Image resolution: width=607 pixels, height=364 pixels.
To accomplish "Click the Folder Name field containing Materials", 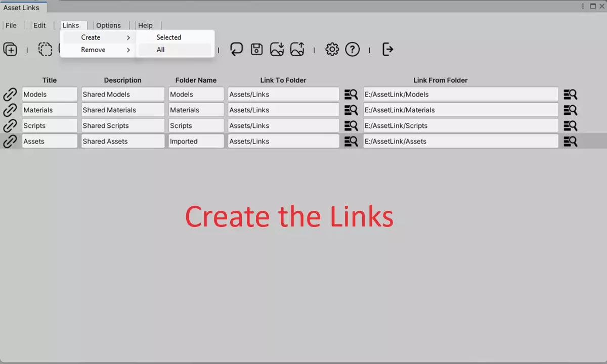I will click(196, 110).
